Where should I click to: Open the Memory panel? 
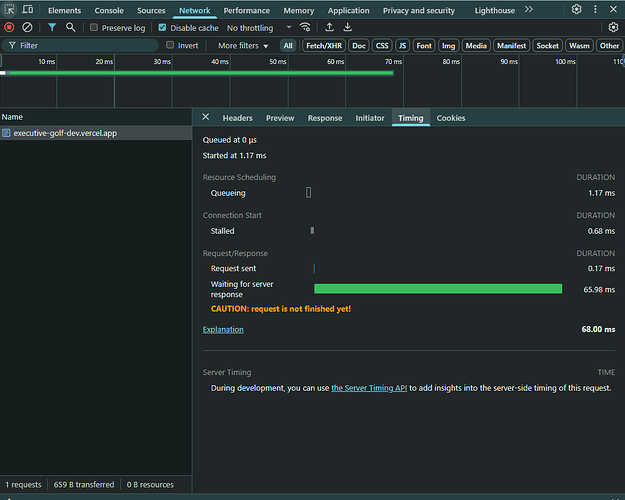299,10
